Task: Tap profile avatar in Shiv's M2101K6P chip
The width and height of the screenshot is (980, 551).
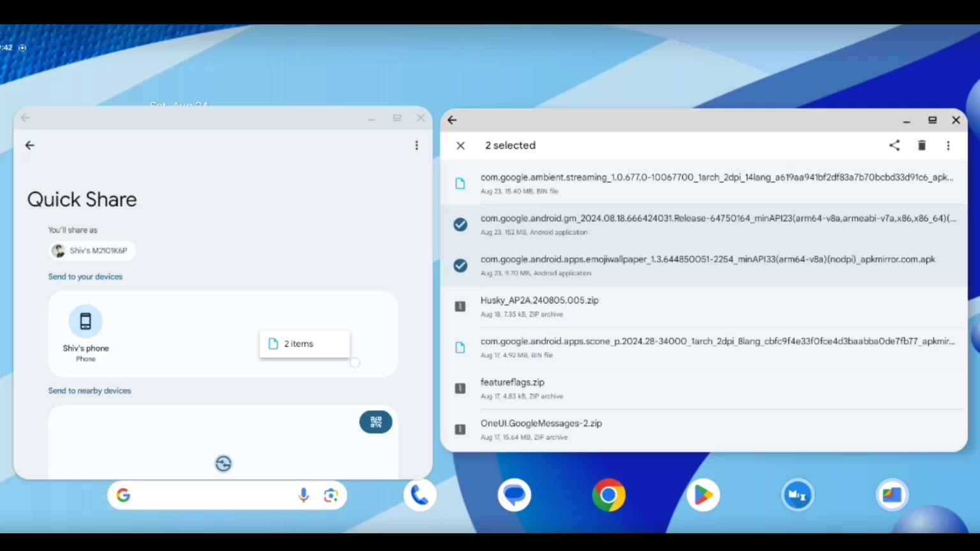Action: tap(59, 251)
